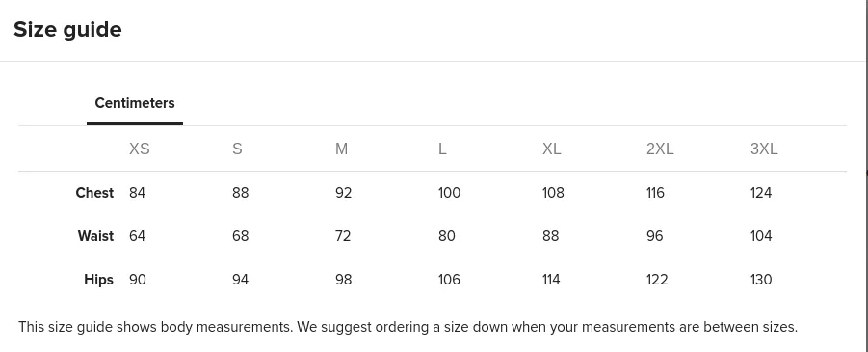Click the Chest row label

pyautogui.click(x=94, y=193)
